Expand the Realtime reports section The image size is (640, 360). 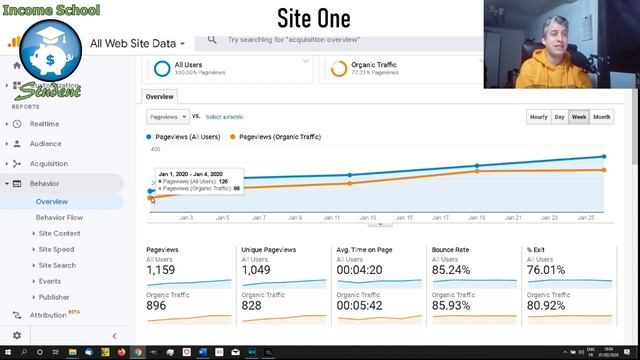pyautogui.click(x=7, y=124)
